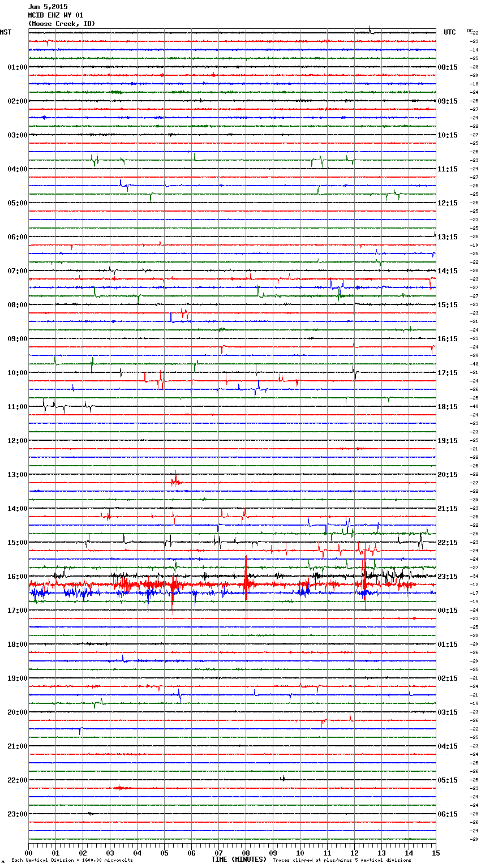Pick the 21:15 UTC time label

tap(448, 509)
